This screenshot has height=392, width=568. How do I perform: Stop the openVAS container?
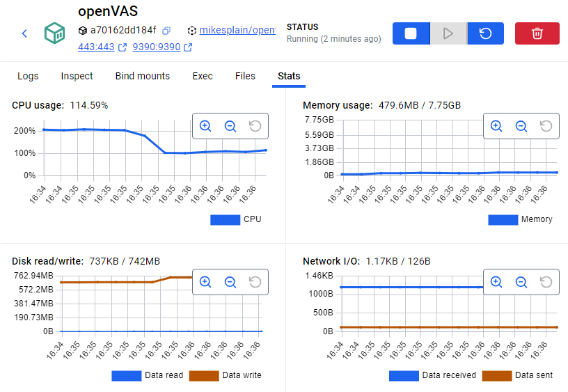[411, 33]
